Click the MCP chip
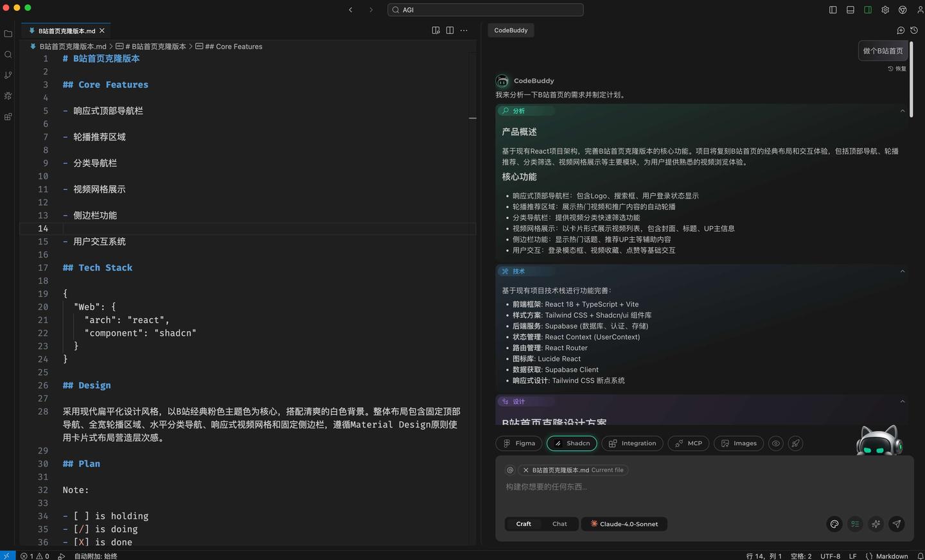925x560 pixels. [x=688, y=443]
